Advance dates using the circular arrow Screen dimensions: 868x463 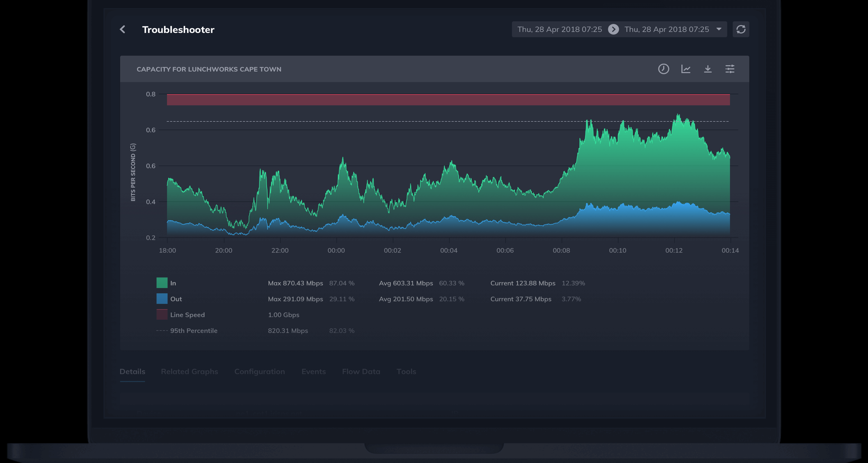[613, 29]
